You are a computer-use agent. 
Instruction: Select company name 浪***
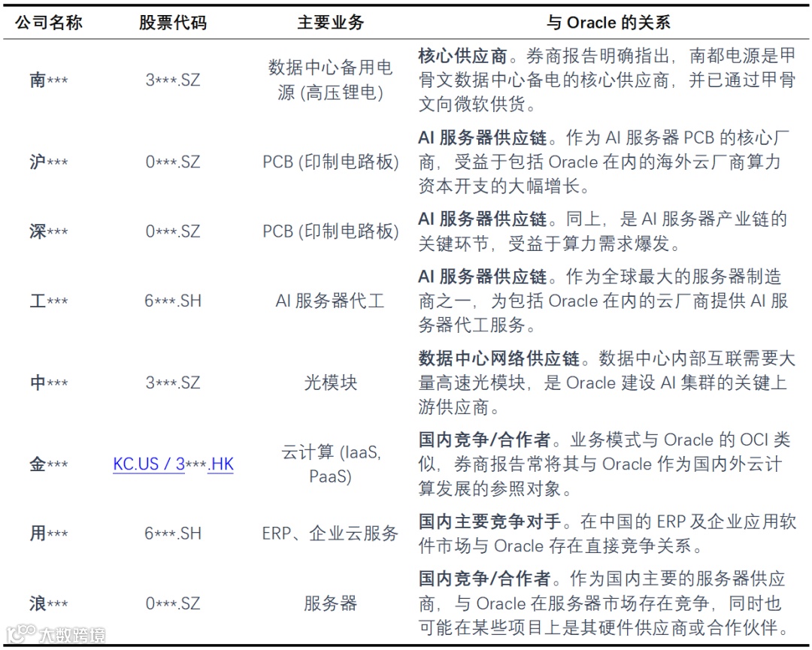49,603
